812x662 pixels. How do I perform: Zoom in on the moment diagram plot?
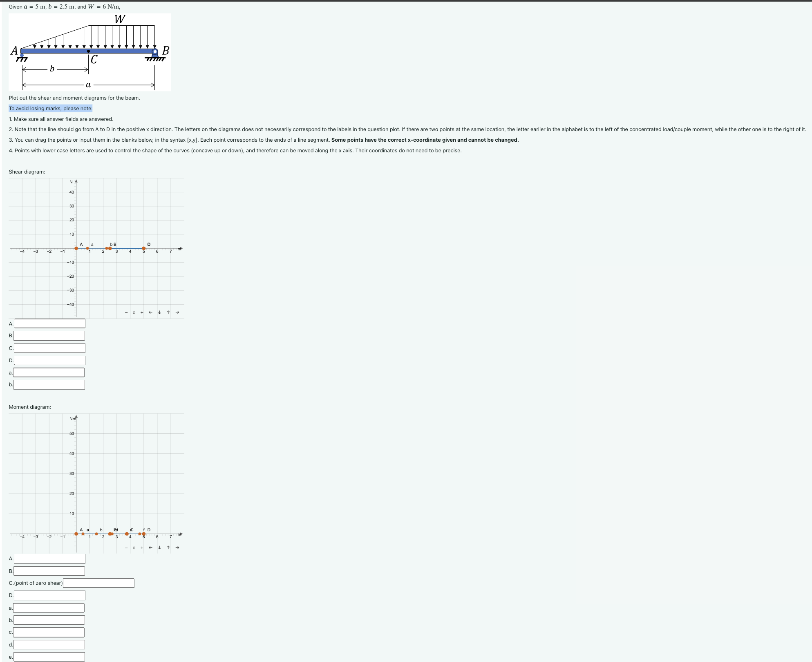click(142, 548)
